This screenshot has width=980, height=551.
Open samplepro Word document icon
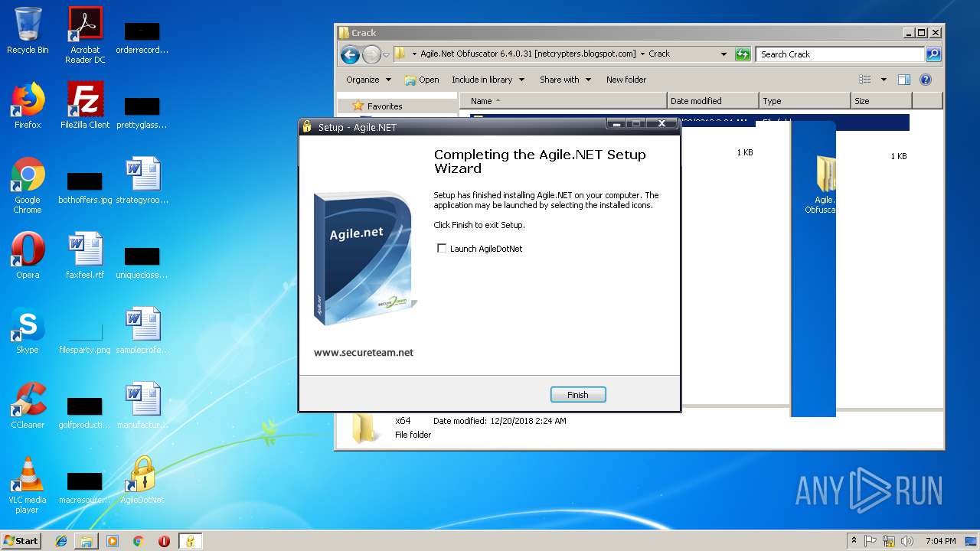[x=142, y=331]
